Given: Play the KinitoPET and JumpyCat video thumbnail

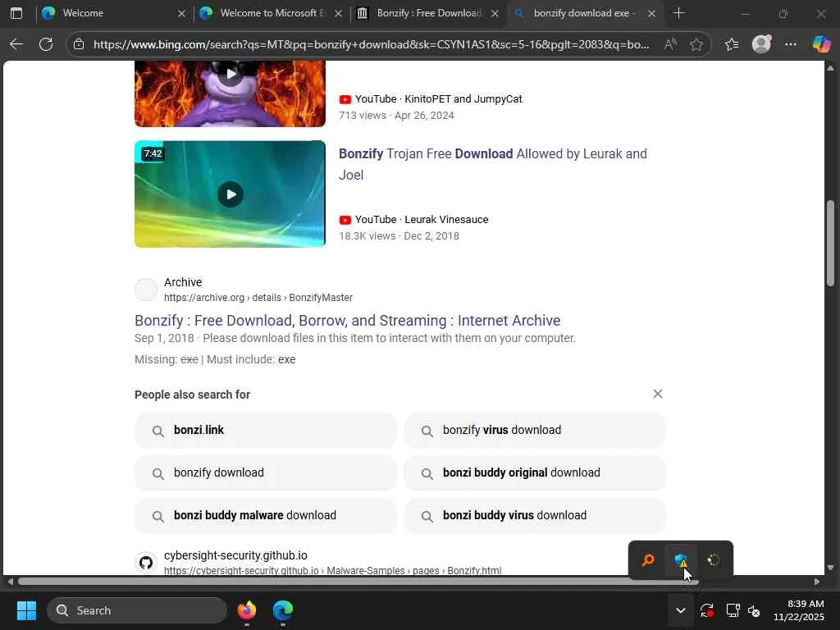Looking at the screenshot, I should point(230,94).
